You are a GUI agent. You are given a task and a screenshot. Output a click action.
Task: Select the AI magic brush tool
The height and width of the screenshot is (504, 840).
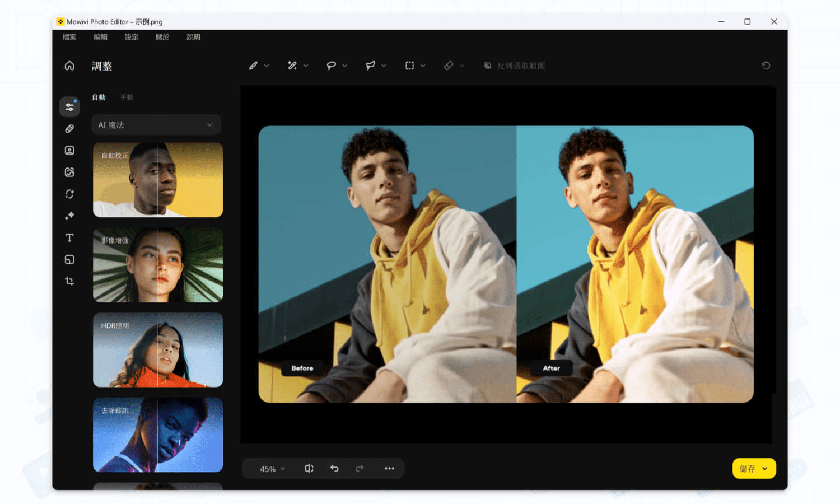[x=293, y=66]
